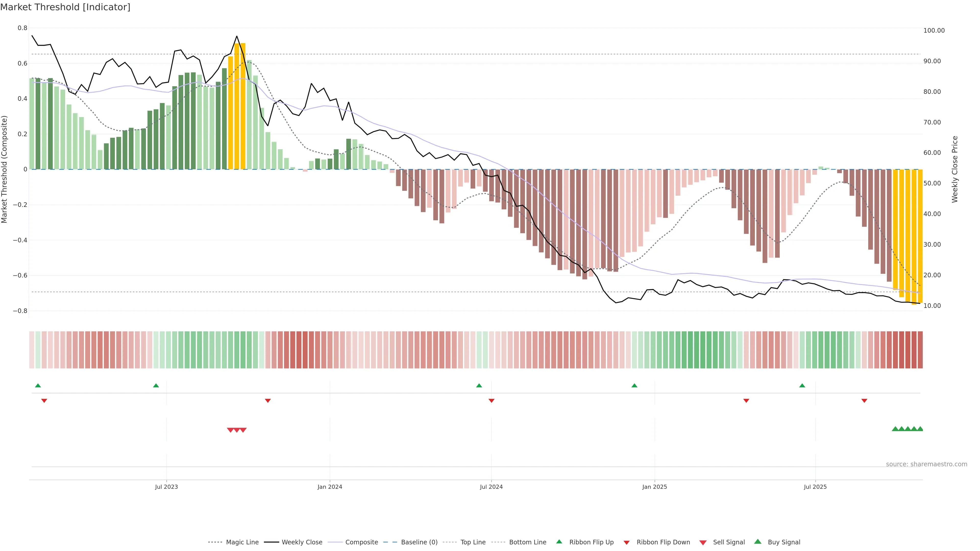Click the Jul 2023 axis label
Image resolution: width=980 pixels, height=551 pixels.
[x=166, y=487]
